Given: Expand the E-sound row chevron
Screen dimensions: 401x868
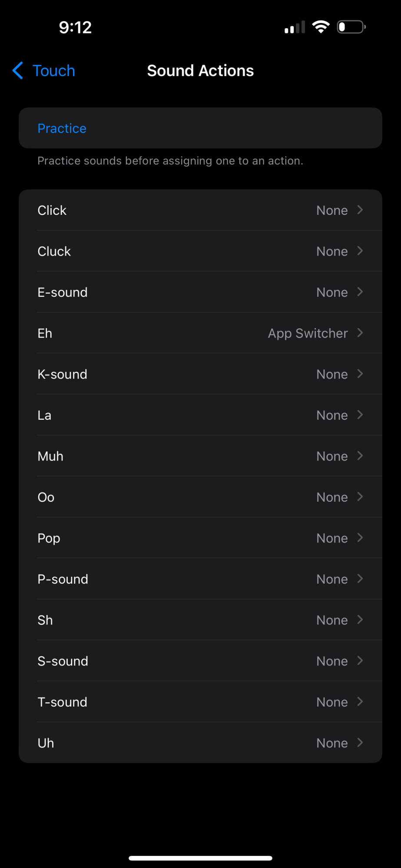Looking at the screenshot, I should tap(360, 292).
